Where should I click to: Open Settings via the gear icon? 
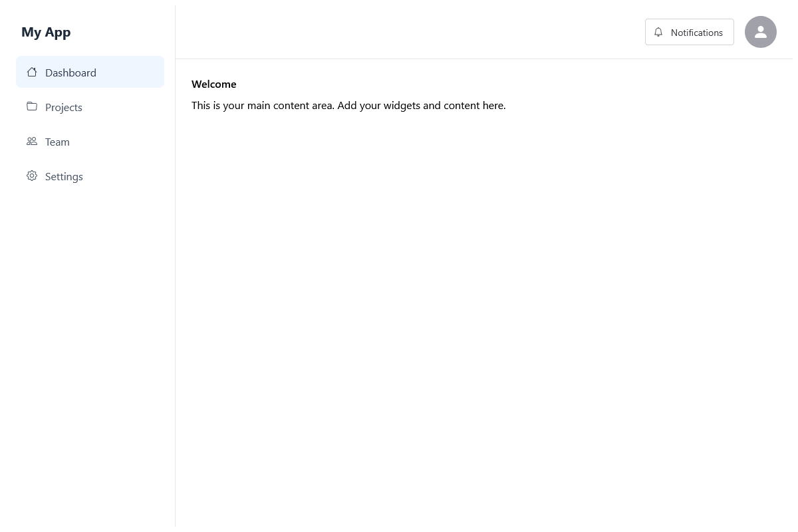coord(32,176)
